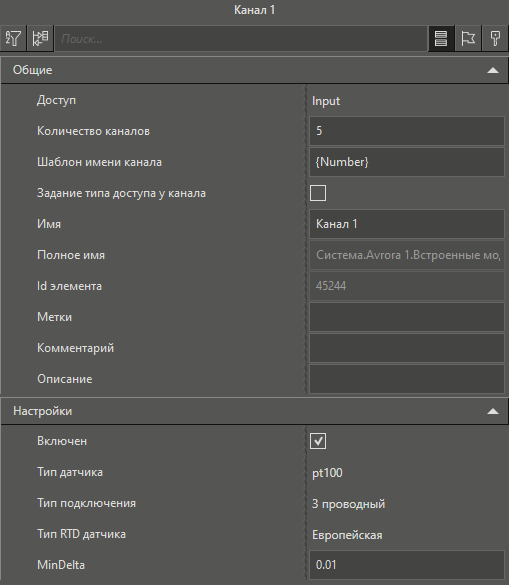Click the pin icon in toolbar

pyautogui.click(x=495, y=38)
